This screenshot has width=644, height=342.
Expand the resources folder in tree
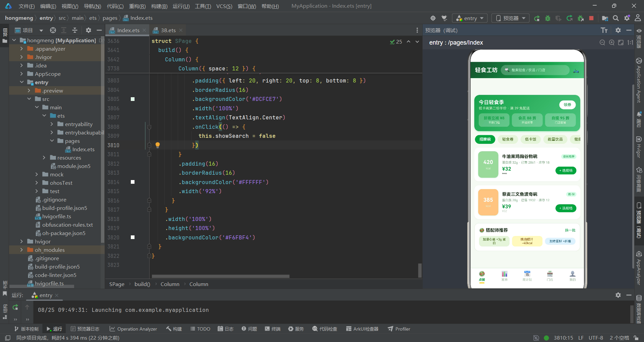click(44, 158)
